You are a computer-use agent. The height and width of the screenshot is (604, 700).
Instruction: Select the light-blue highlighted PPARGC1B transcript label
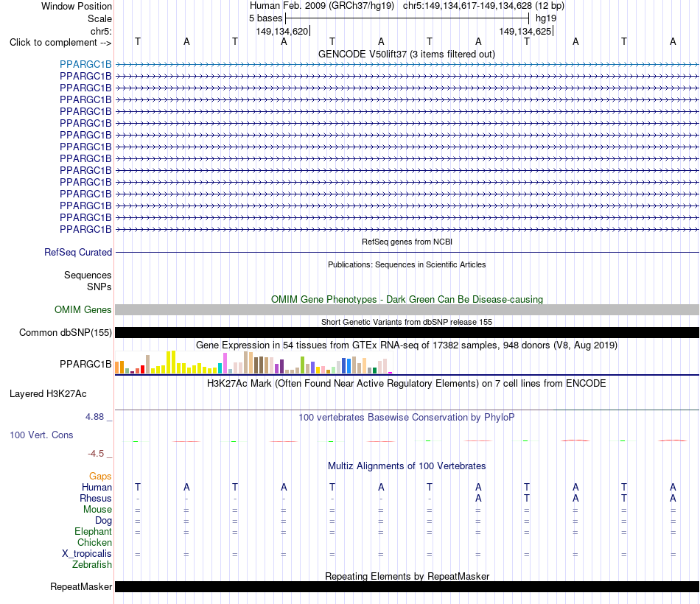coord(85,64)
